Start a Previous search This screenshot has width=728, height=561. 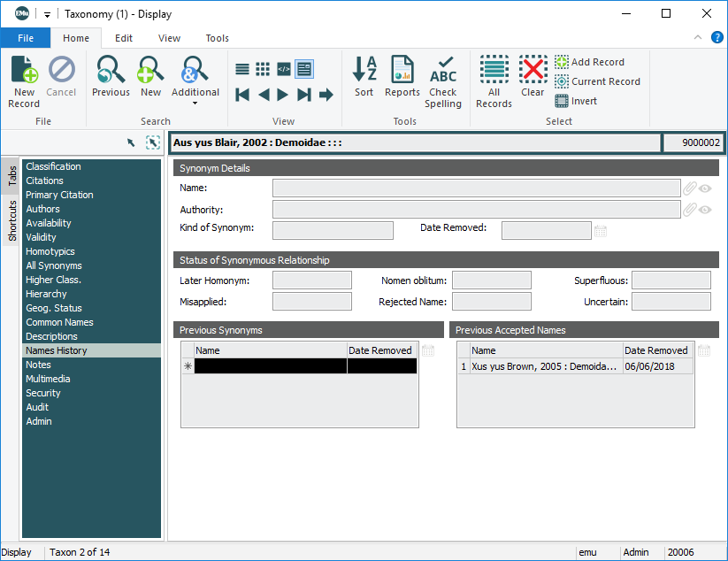[111, 77]
